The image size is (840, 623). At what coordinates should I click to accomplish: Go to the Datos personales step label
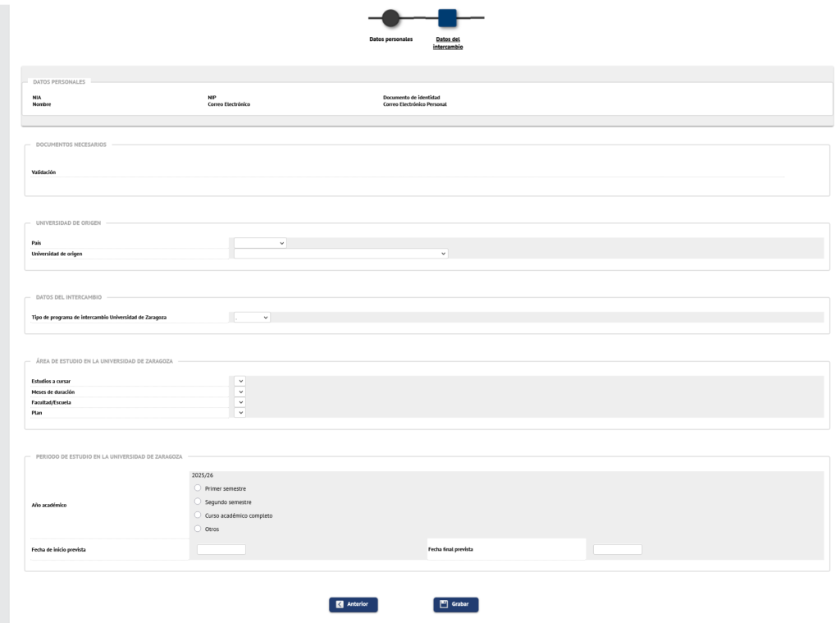pos(390,39)
